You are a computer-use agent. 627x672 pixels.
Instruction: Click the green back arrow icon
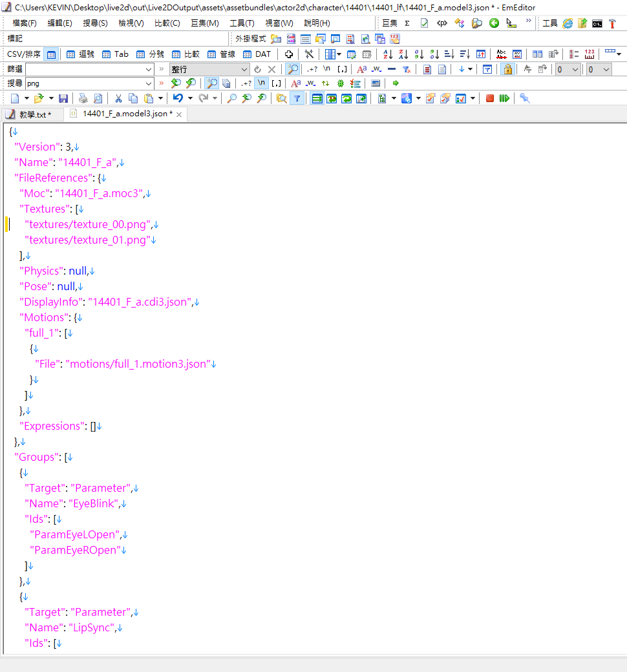pos(494,23)
